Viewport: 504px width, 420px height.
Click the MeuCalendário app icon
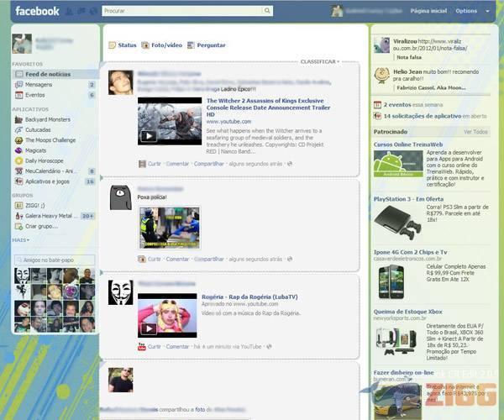tap(18, 171)
